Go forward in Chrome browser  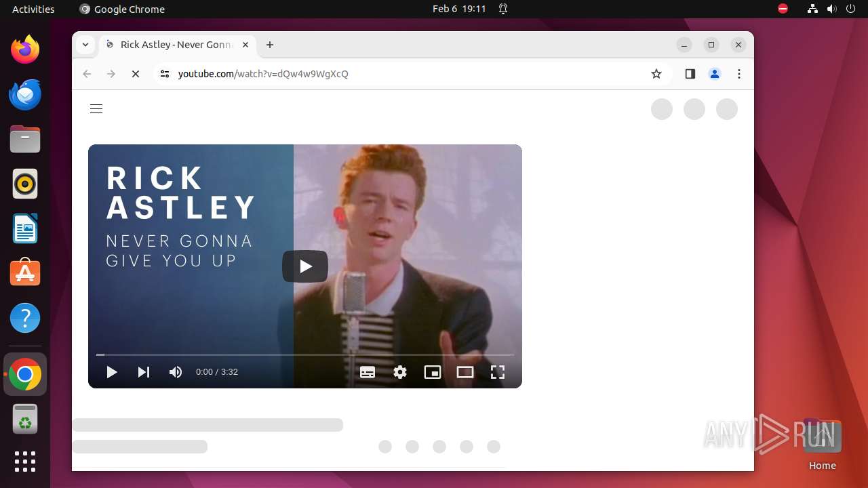pos(111,74)
